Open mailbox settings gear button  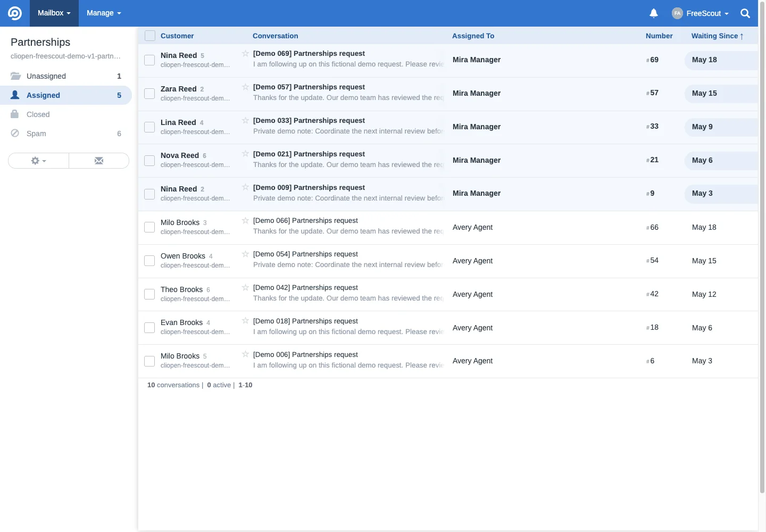click(38, 161)
